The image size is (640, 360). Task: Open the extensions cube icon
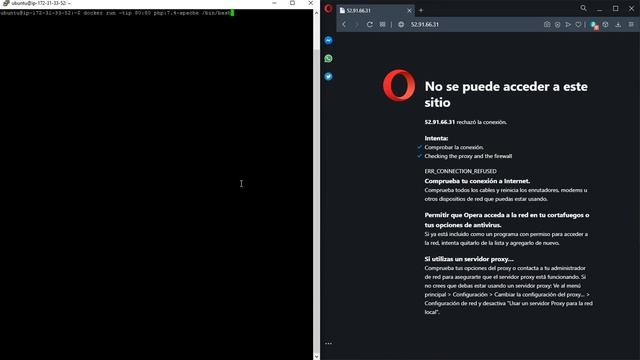click(x=606, y=24)
